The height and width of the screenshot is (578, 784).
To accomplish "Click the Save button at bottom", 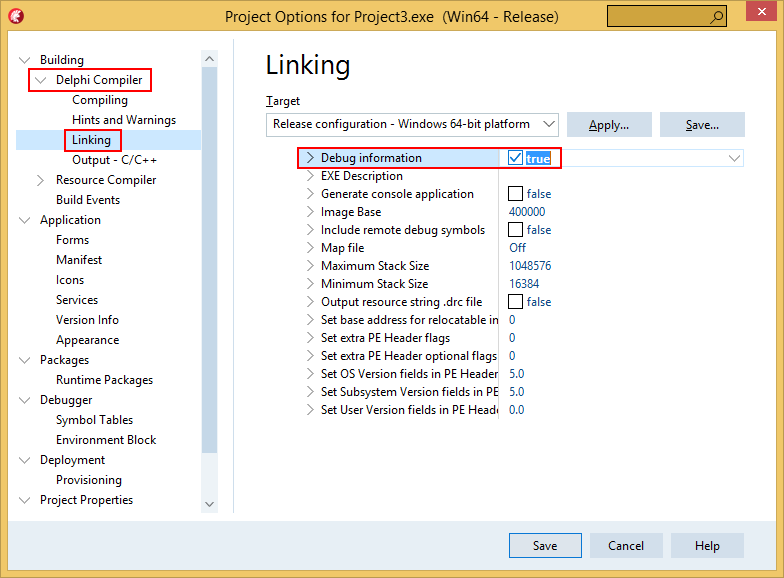I will 545,546.
